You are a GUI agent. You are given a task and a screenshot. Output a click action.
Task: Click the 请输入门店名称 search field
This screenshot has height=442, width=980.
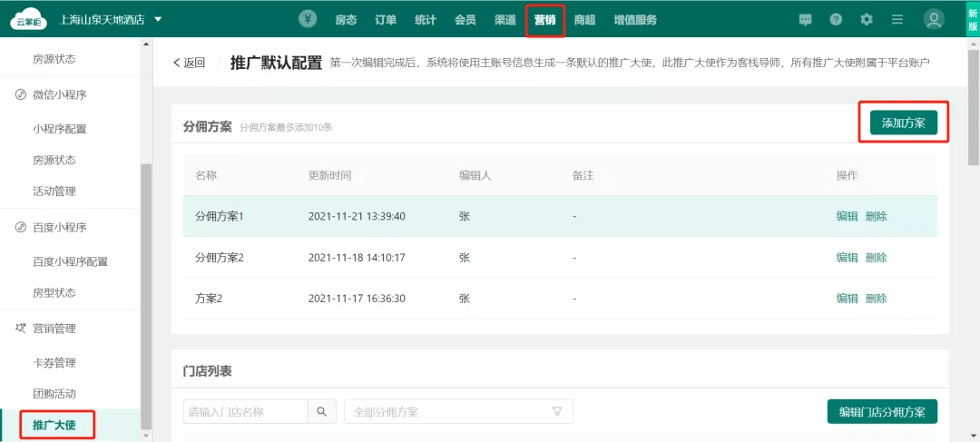click(245, 411)
